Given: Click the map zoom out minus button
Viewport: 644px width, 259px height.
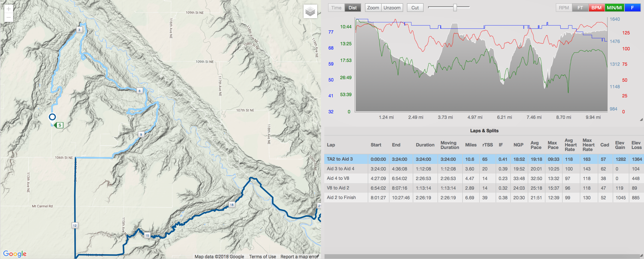Looking at the screenshot, I should (x=9, y=18).
